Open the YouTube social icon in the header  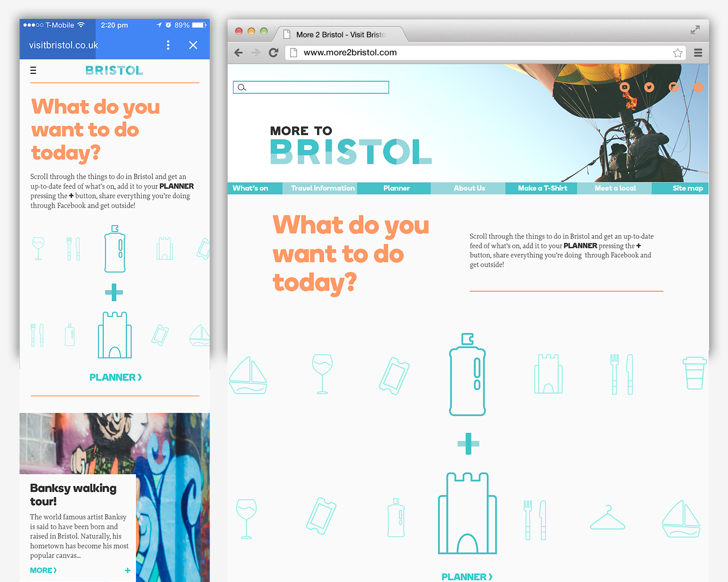(625, 87)
